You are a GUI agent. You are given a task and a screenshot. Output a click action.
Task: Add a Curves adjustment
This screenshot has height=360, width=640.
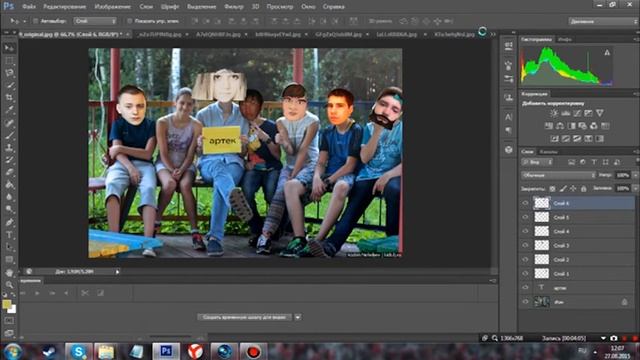point(577,113)
